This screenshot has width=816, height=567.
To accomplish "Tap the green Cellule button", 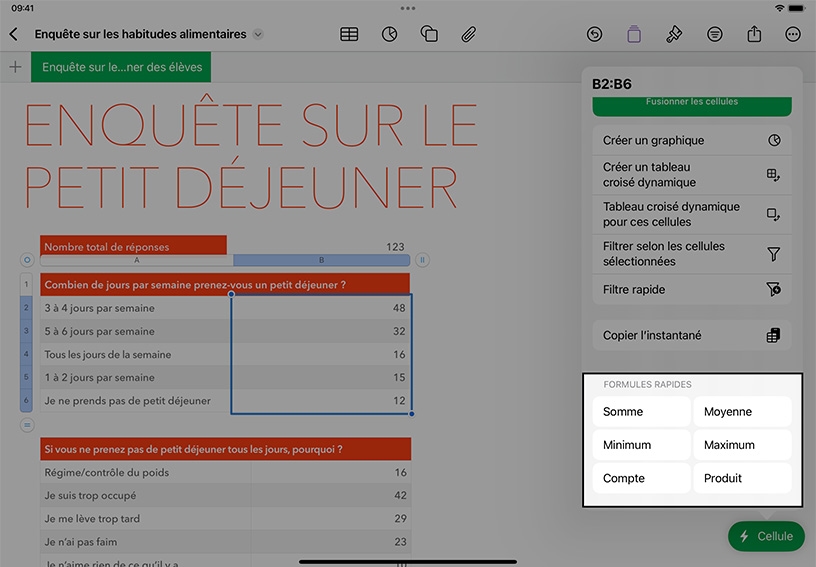I will tap(766, 536).
